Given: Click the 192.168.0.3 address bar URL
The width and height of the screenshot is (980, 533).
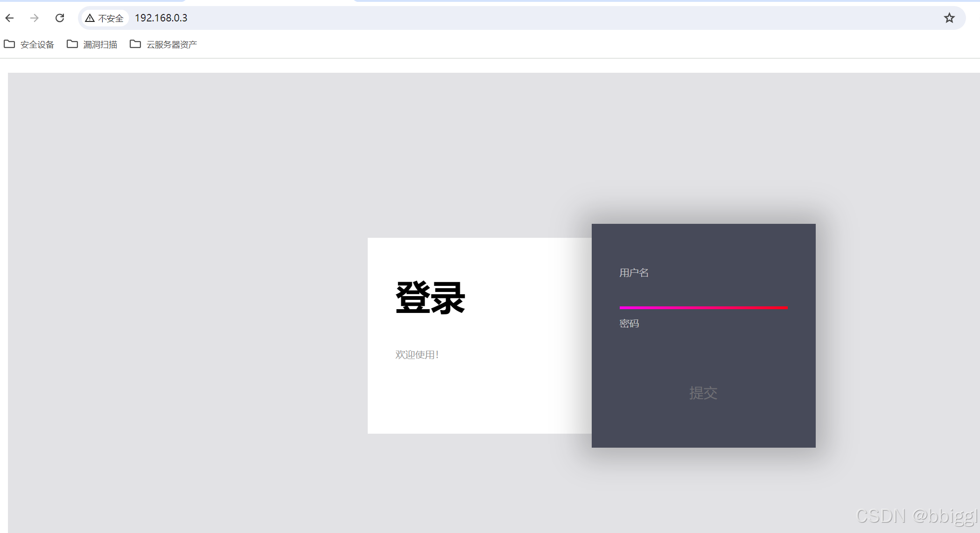Looking at the screenshot, I should 161,18.
